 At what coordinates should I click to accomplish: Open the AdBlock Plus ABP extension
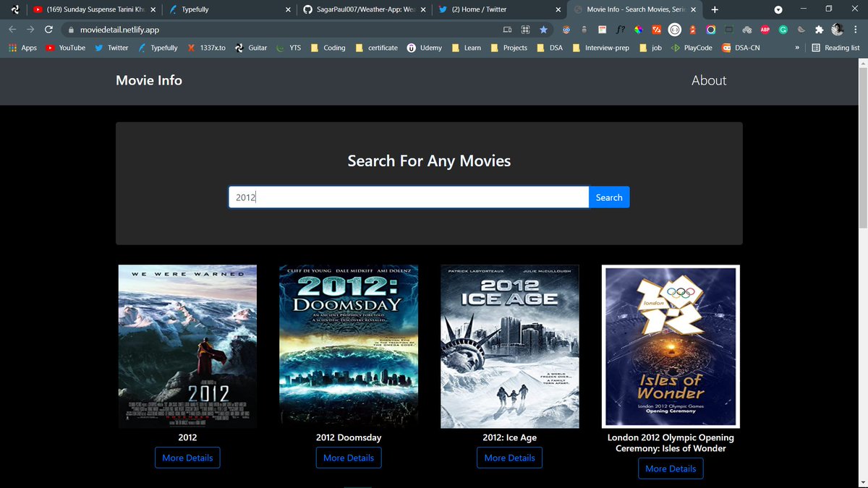pyautogui.click(x=765, y=30)
